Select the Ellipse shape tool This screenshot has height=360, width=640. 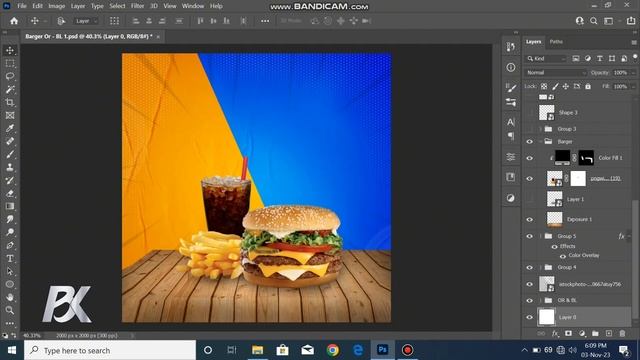[10, 284]
